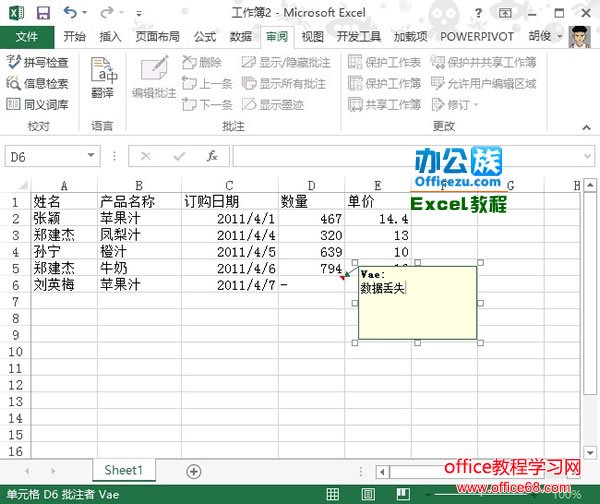The image size is (600, 504).
Task: Click cell containing 凤梨汁
Action: (x=139, y=235)
